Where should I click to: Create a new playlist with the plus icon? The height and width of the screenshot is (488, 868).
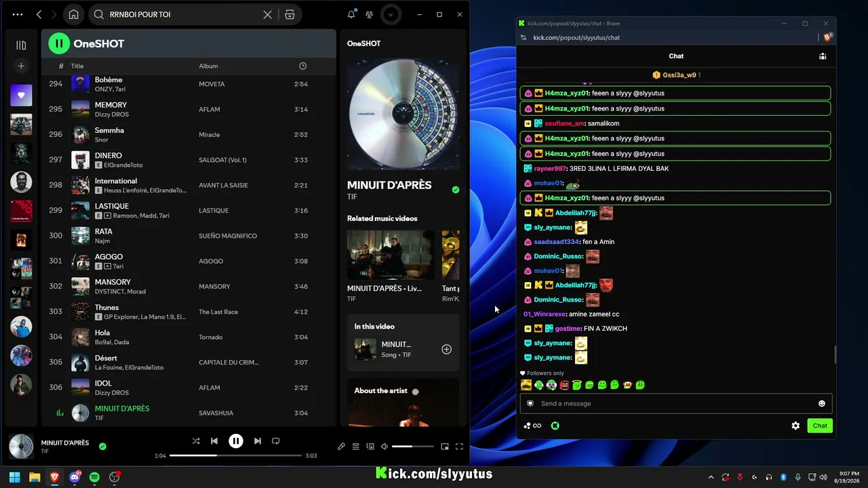(21, 66)
